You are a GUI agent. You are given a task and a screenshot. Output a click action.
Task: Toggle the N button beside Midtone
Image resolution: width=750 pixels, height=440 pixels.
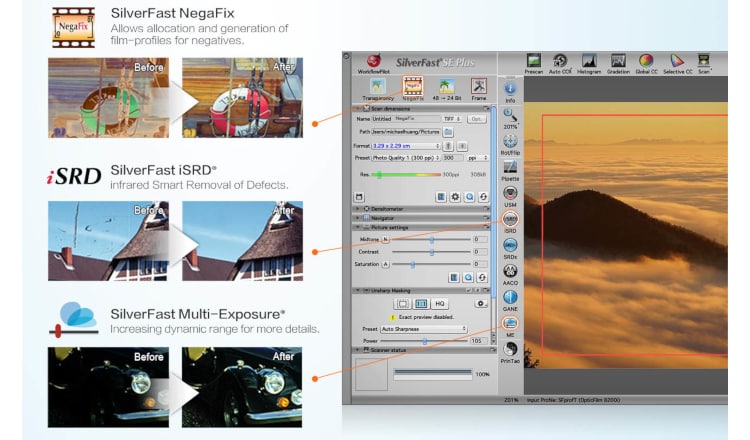[x=386, y=239]
